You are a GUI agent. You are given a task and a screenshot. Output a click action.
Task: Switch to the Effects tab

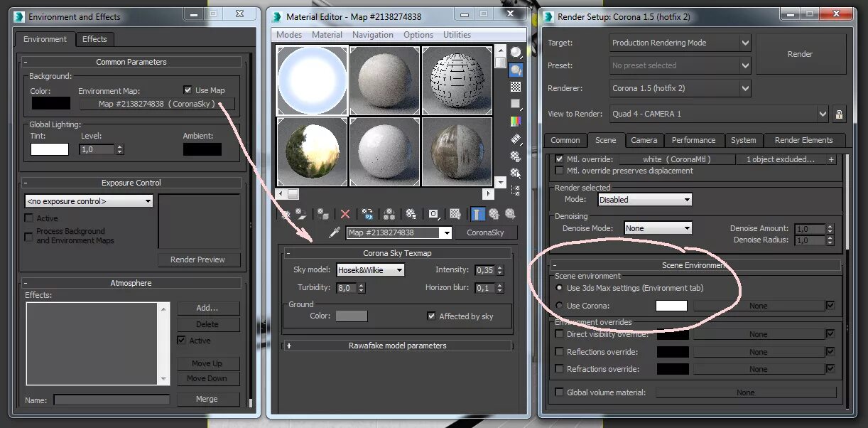click(94, 39)
